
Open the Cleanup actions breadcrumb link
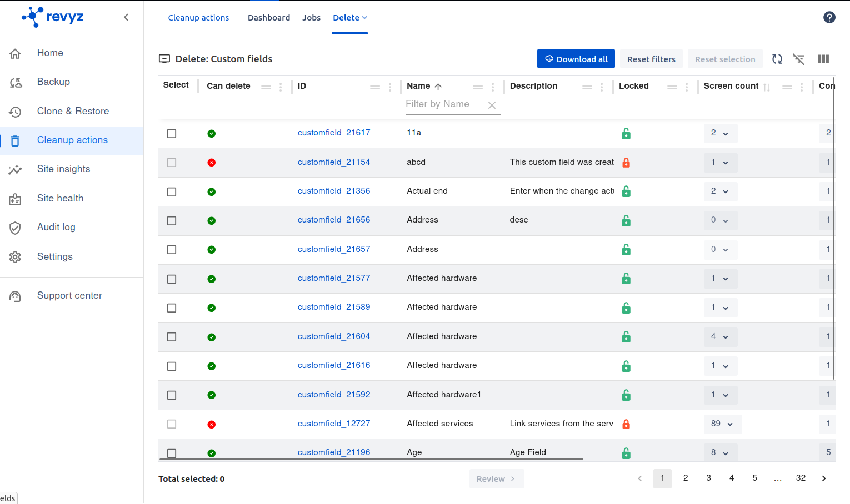click(x=198, y=18)
